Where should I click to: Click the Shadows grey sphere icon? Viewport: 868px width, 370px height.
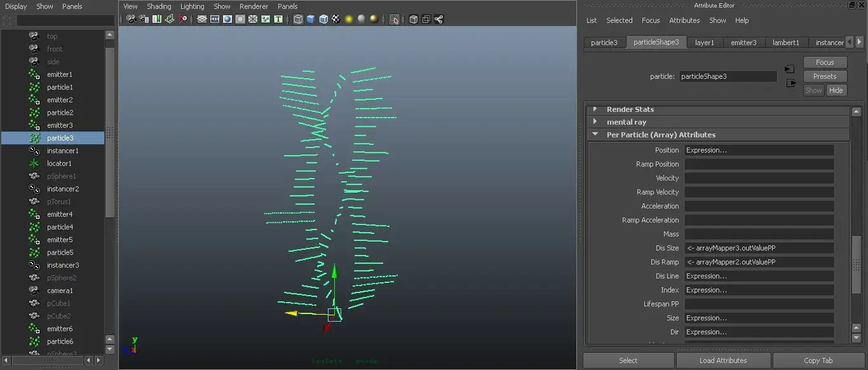(361, 19)
